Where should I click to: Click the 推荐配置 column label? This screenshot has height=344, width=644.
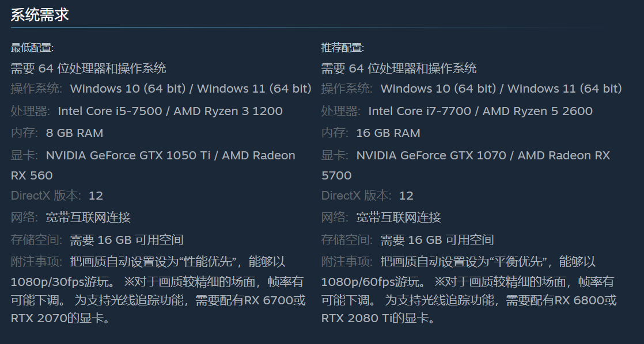[x=343, y=48]
